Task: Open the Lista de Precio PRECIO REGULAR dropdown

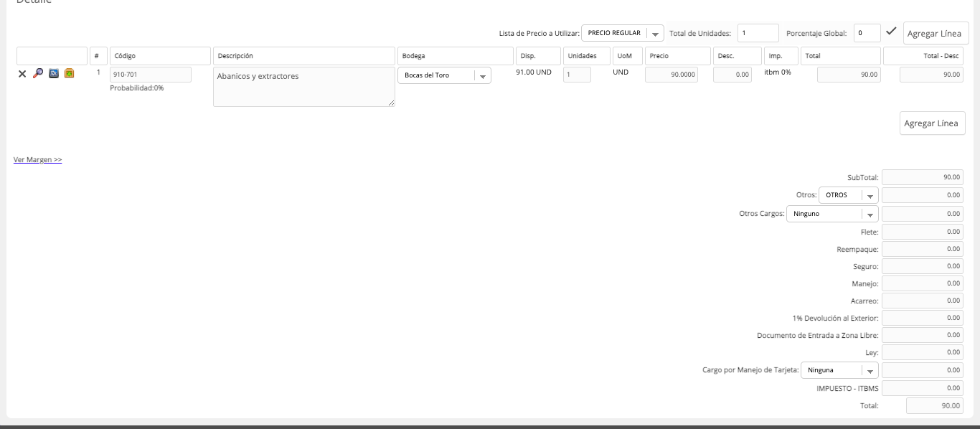Action: point(623,33)
